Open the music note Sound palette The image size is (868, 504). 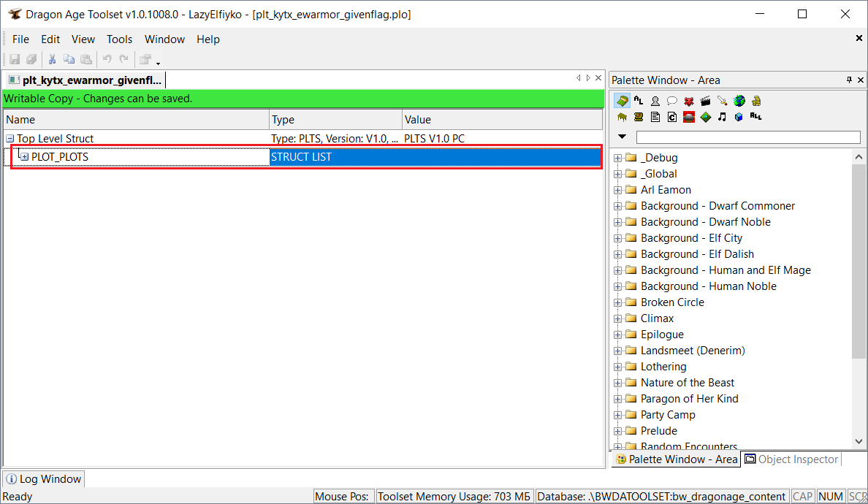coord(722,117)
